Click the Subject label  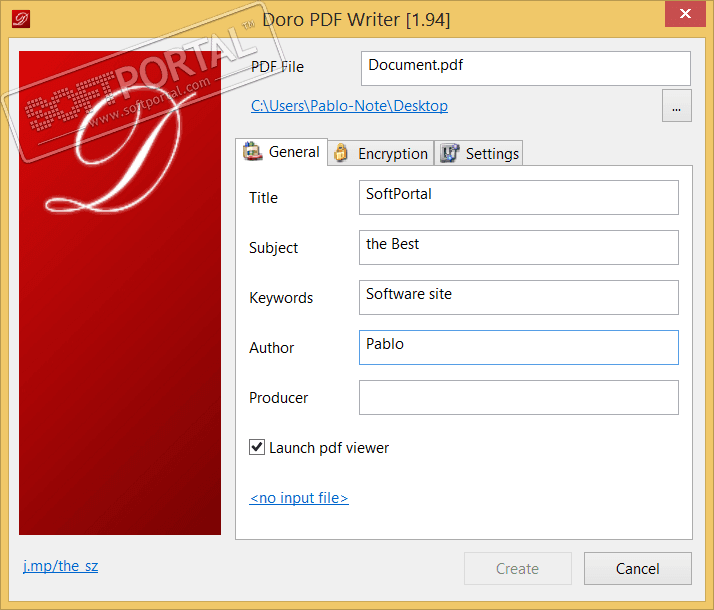click(273, 248)
